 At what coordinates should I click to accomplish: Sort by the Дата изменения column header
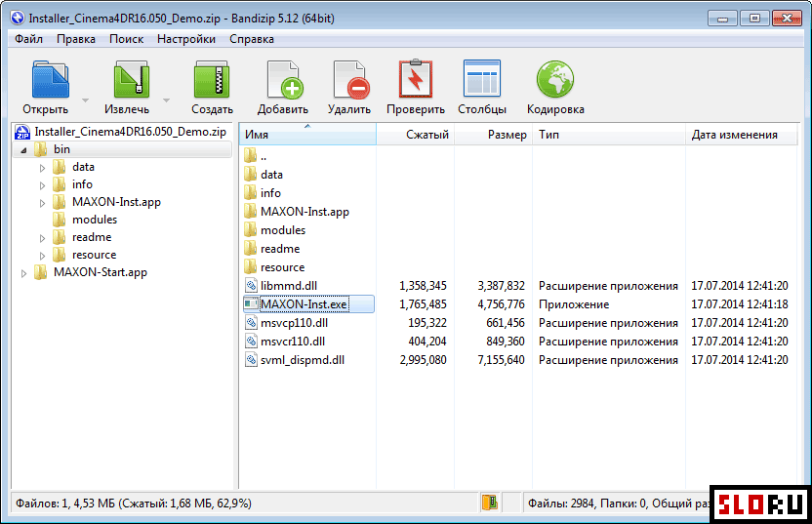point(741,135)
